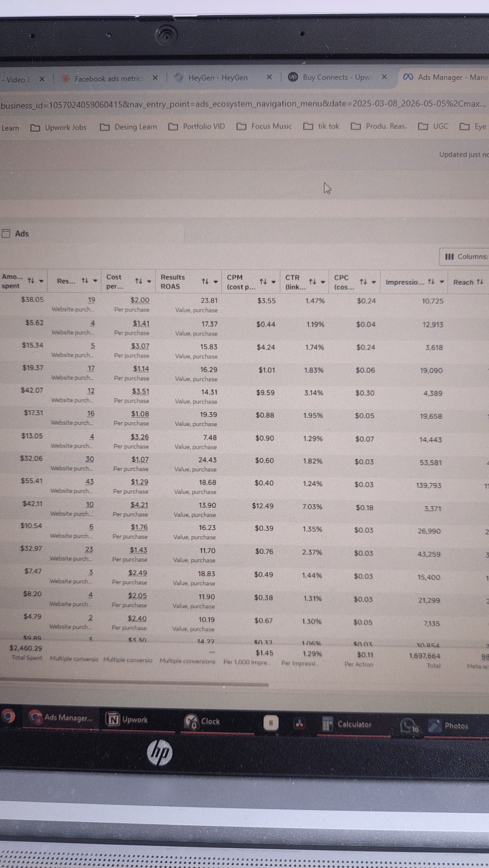The height and width of the screenshot is (868, 489).
Task: Switch to the Ads Manager browser tab
Action: [445, 77]
